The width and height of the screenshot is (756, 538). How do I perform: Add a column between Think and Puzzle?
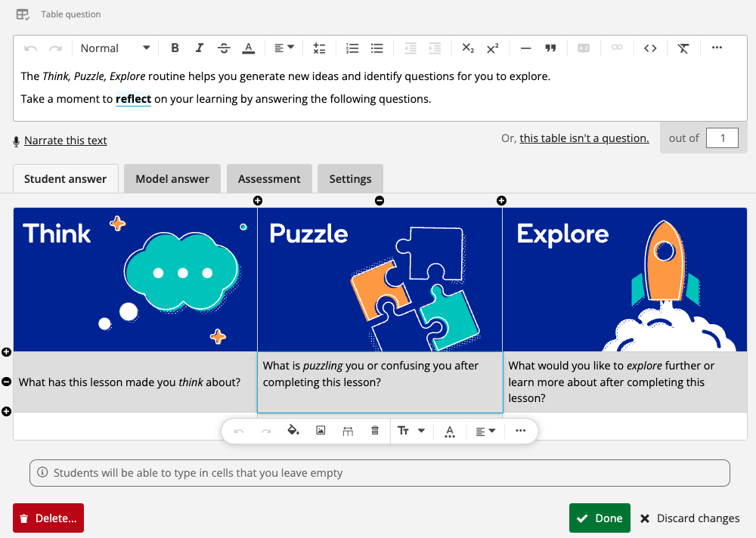point(258,200)
